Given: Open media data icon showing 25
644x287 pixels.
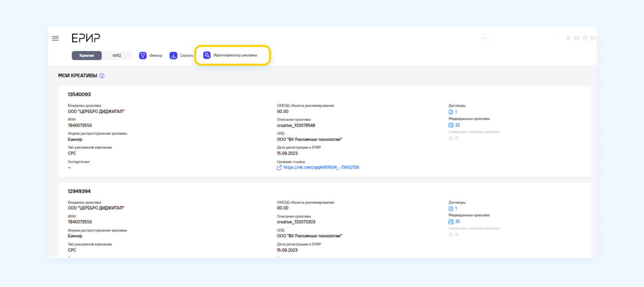Looking at the screenshot, I should (x=451, y=222).
